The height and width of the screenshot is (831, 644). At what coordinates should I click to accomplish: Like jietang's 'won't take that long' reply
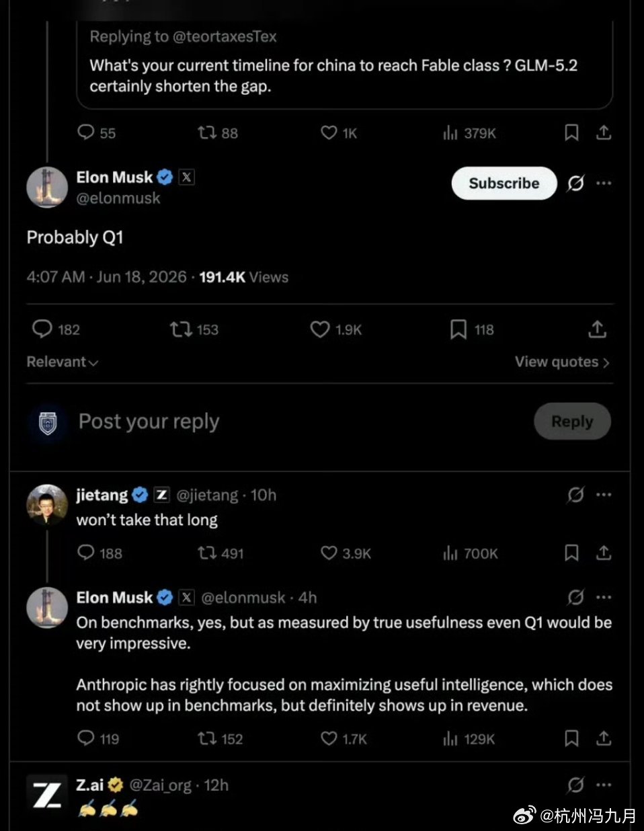346,553
